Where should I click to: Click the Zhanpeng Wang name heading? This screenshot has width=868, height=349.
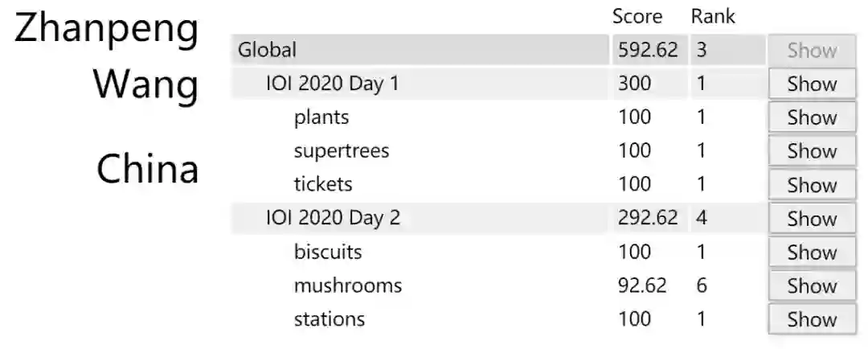point(107,56)
